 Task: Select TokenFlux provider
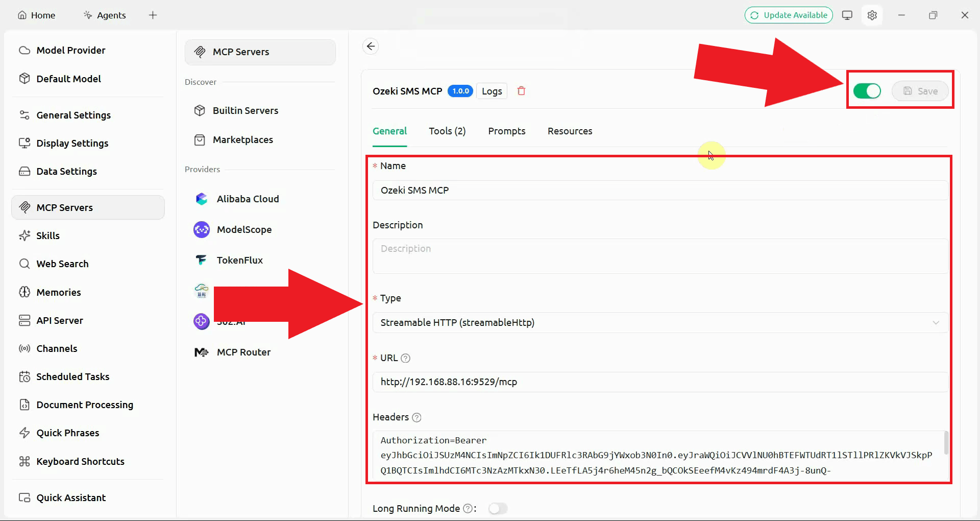pos(260,260)
